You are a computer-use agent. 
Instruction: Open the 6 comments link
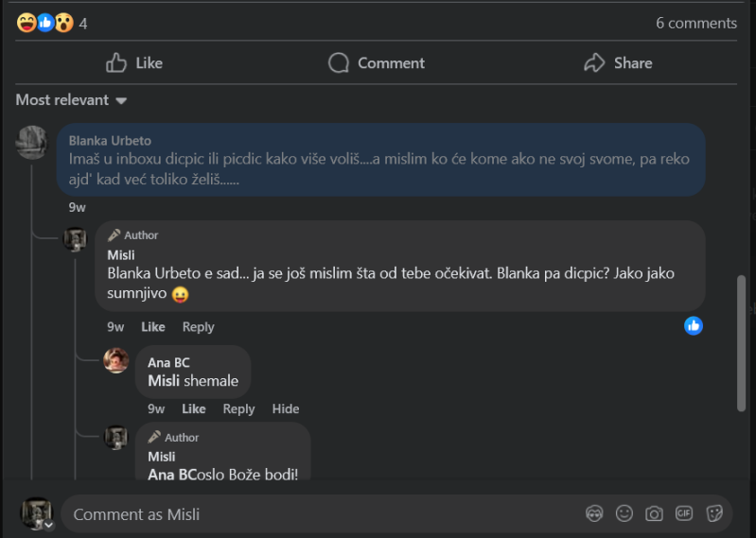coord(695,23)
